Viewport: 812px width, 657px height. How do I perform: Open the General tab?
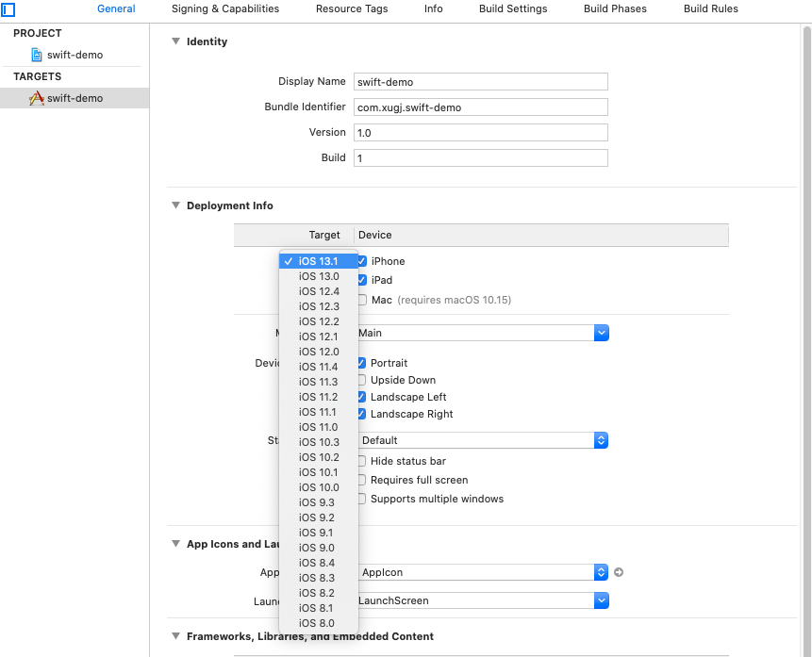116,8
